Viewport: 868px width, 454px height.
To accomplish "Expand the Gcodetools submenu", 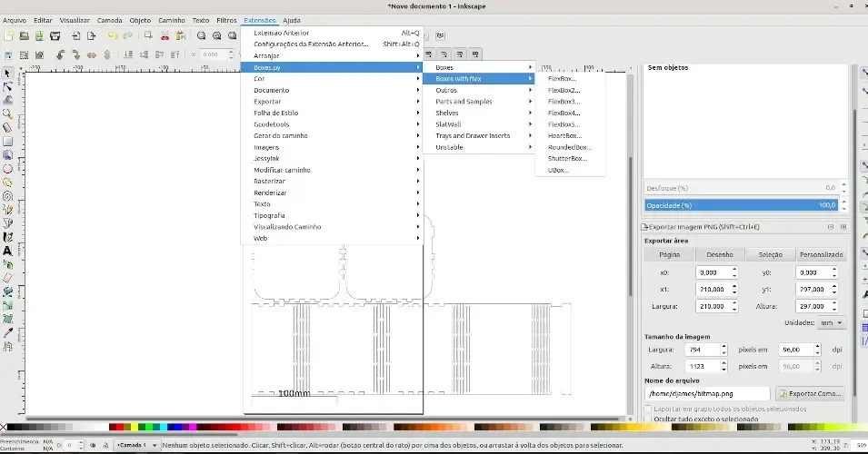I will pos(332,124).
